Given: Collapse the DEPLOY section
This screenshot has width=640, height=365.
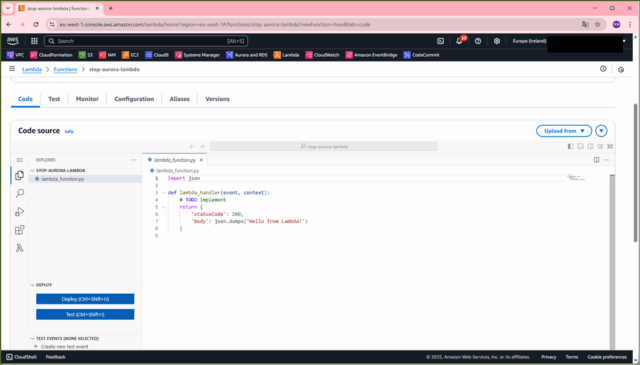Looking at the screenshot, I should click(32, 285).
